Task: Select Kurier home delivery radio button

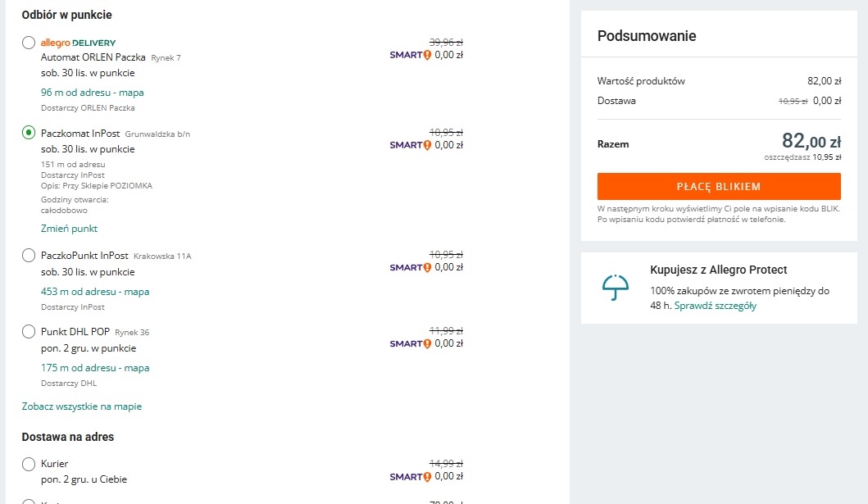Action: point(29,464)
